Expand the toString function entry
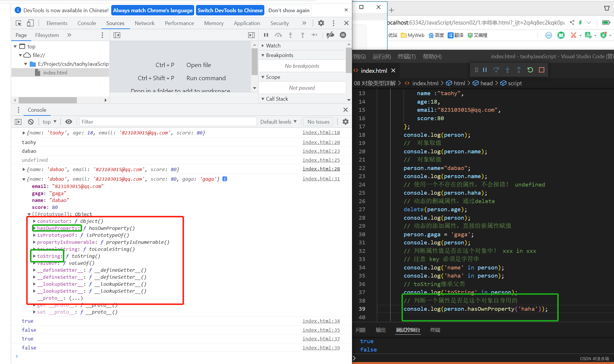This screenshot has width=614, height=364. pyautogui.click(x=34, y=256)
